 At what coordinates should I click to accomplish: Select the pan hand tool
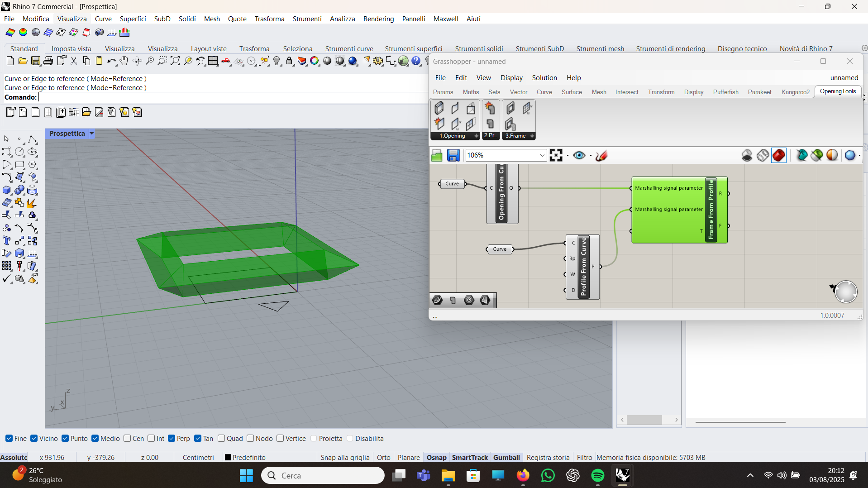tap(124, 61)
